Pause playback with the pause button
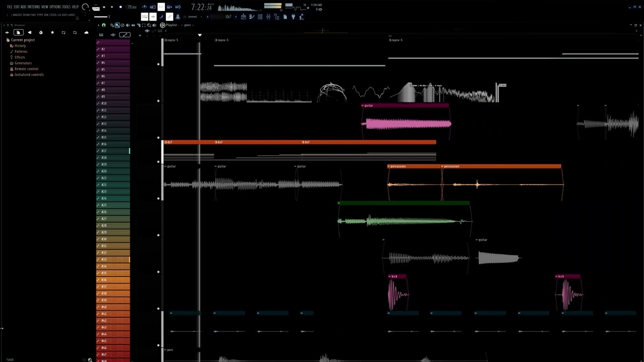Screen dimensions: 644x362 [104, 7]
